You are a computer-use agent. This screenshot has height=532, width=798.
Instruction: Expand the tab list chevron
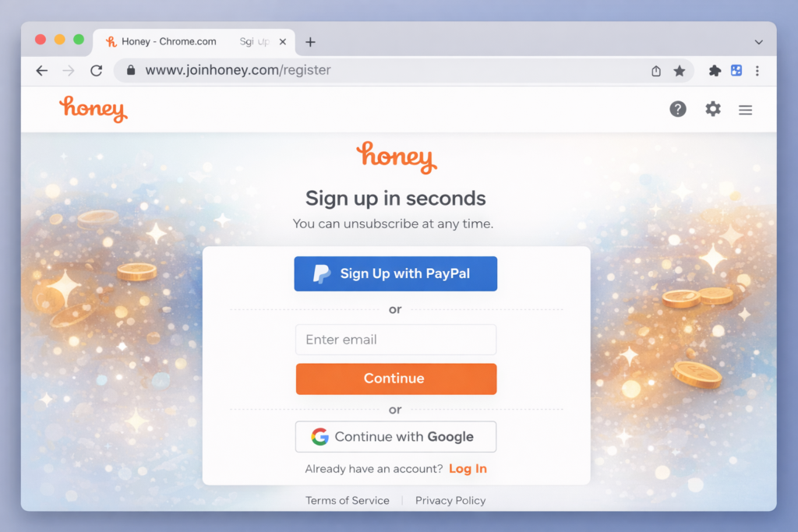(758, 42)
